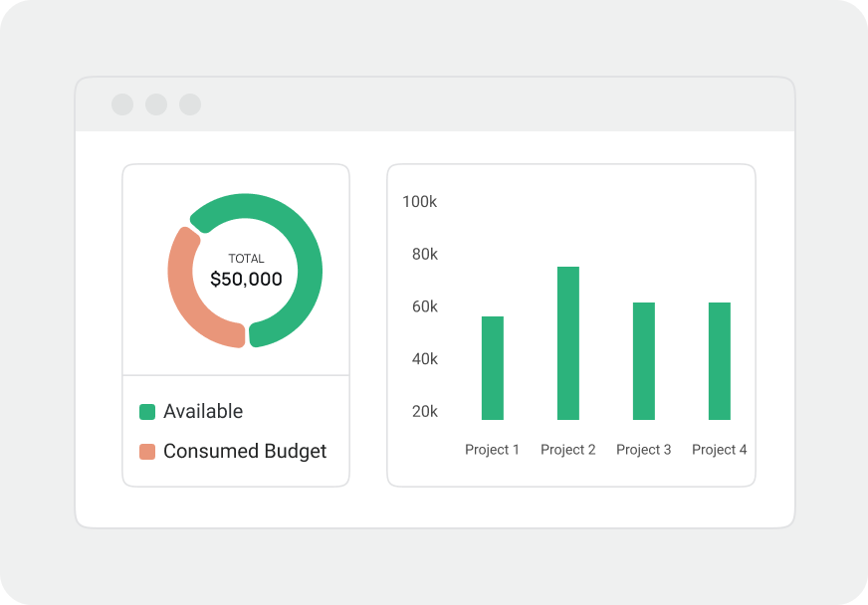Select the leftmost gray window dot
868x605 pixels.
[x=122, y=103]
